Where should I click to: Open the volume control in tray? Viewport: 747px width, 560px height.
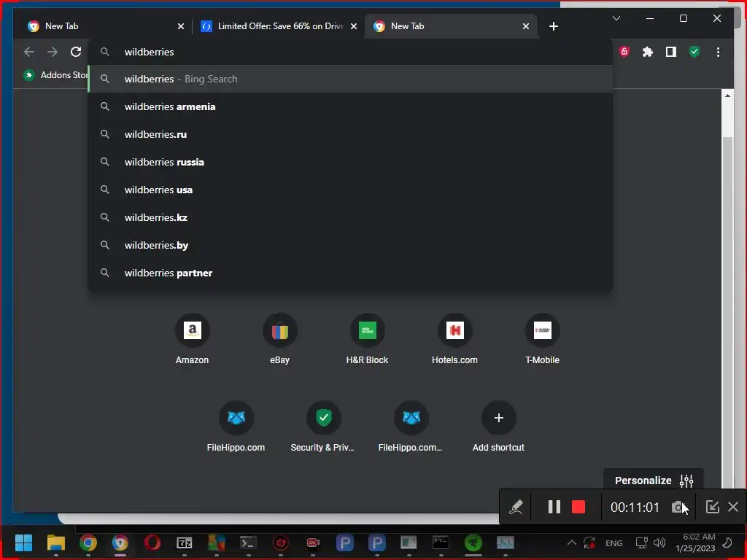(659, 542)
